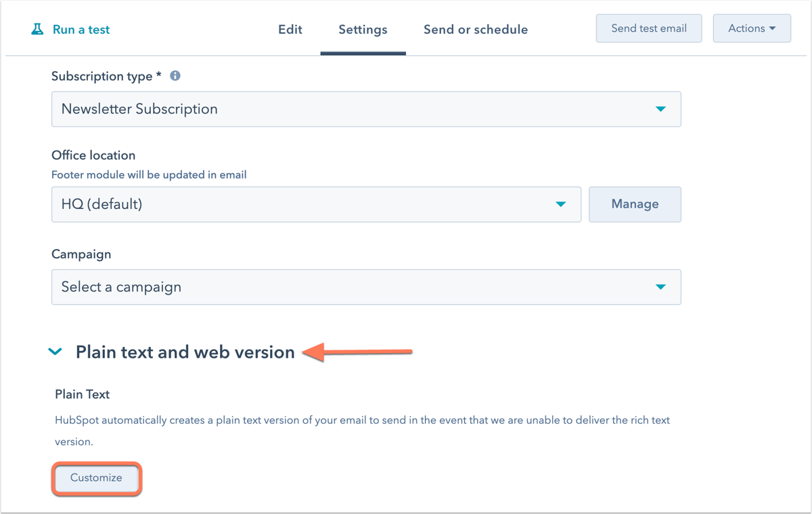812x514 pixels.
Task: Open the Select a campaign dropdown
Action: click(x=365, y=287)
